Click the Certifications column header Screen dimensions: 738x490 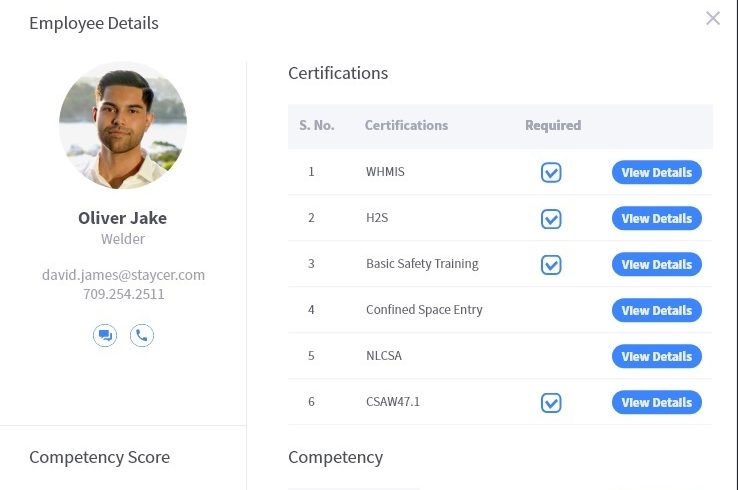click(406, 126)
